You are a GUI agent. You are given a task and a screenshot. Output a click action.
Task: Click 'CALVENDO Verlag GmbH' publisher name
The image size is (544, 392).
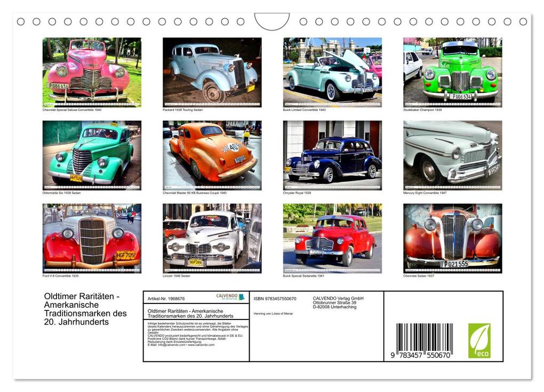(x=338, y=298)
